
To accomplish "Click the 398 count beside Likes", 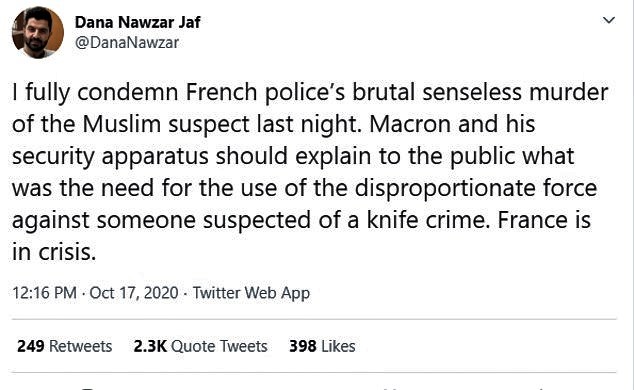I will tap(303, 346).
